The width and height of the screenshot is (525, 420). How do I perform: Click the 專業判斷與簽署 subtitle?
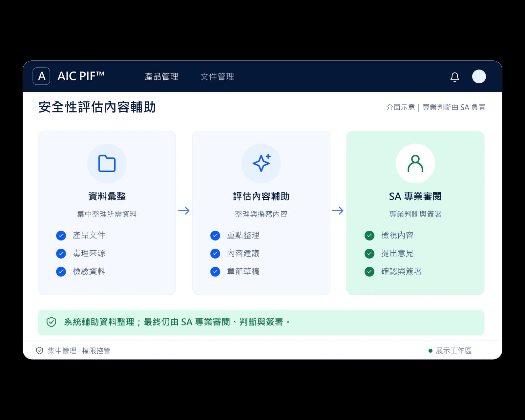click(415, 214)
